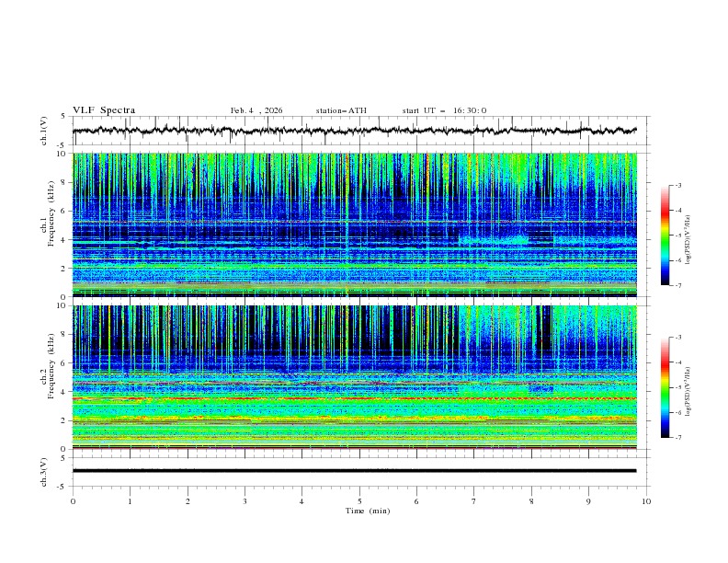Select the "Feb. 4 , 2026" date text

(x=256, y=110)
